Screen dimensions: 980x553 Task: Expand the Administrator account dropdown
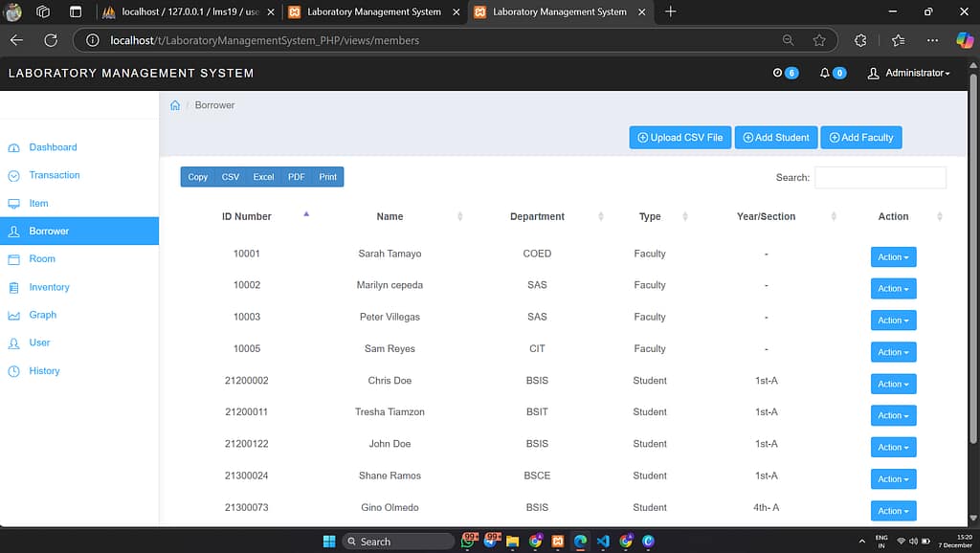tap(908, 74)
